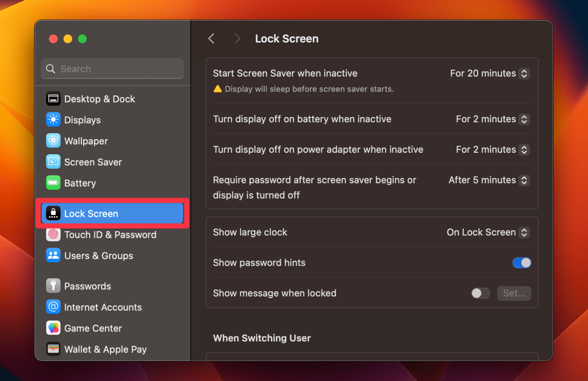The height and width of the screenshot is (381, 588).
Task: Open Internet Accounts settings
Action: pyautogui.click(x=103, y=307)
